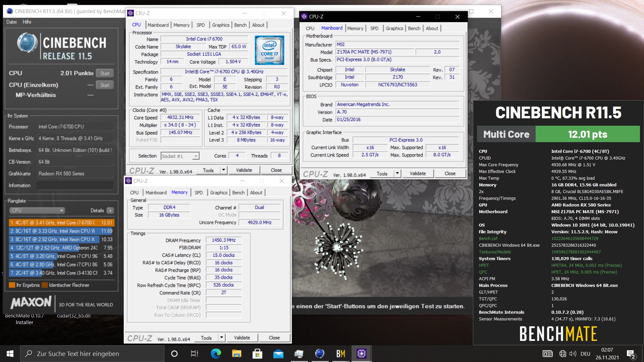Screen dimensions: 644x362
Task: Click Cinebench sphere taskbar icon
Action: 320,354
